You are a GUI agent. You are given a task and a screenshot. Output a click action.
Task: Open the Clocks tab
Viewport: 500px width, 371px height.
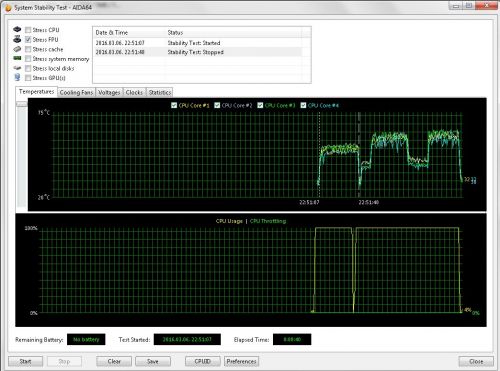[x=134, y=92]
